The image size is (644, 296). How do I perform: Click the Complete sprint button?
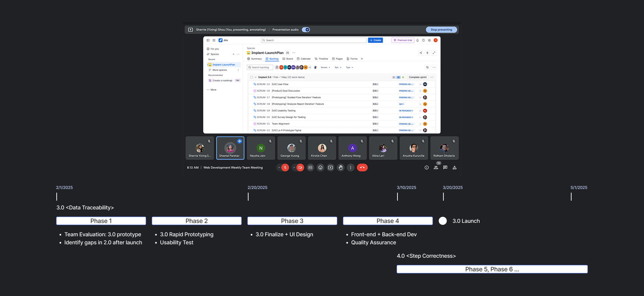click(418, 77)
